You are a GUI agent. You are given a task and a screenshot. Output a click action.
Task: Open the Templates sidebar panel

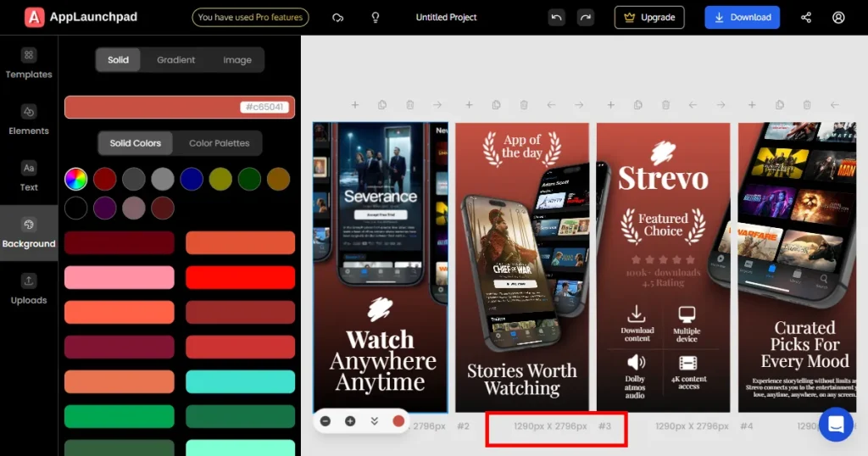pos(29,64)
